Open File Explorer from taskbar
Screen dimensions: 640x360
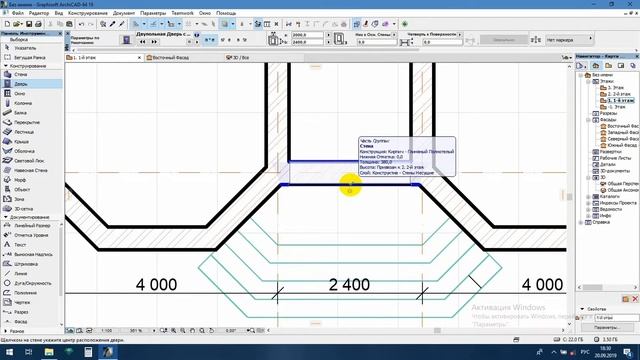pyautogui.click(x=49, y=352)
